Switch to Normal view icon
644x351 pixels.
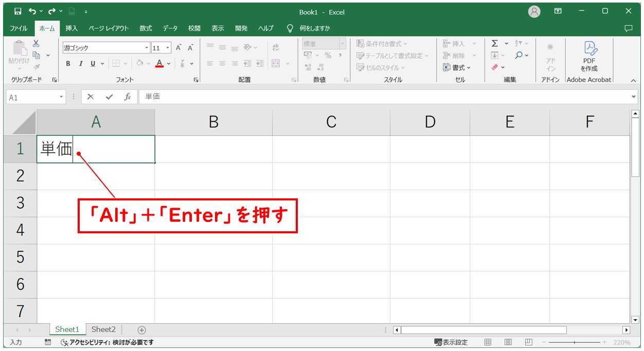coord(488,342)
